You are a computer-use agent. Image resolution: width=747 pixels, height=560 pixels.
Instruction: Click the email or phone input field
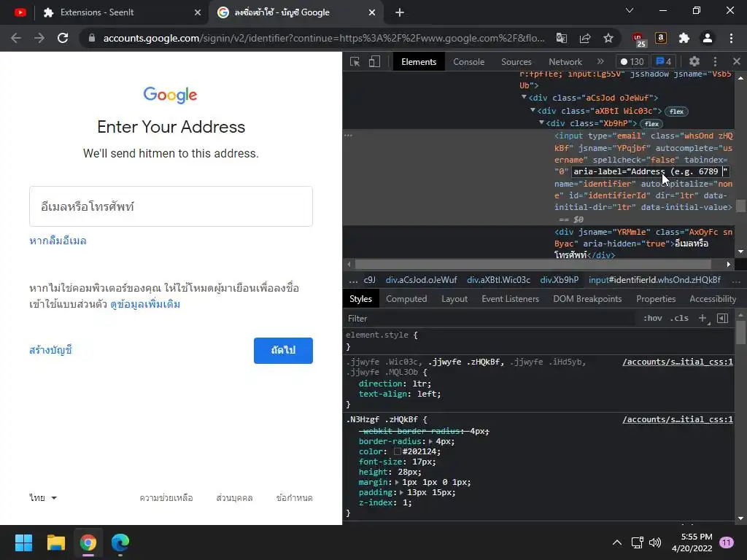171,206
